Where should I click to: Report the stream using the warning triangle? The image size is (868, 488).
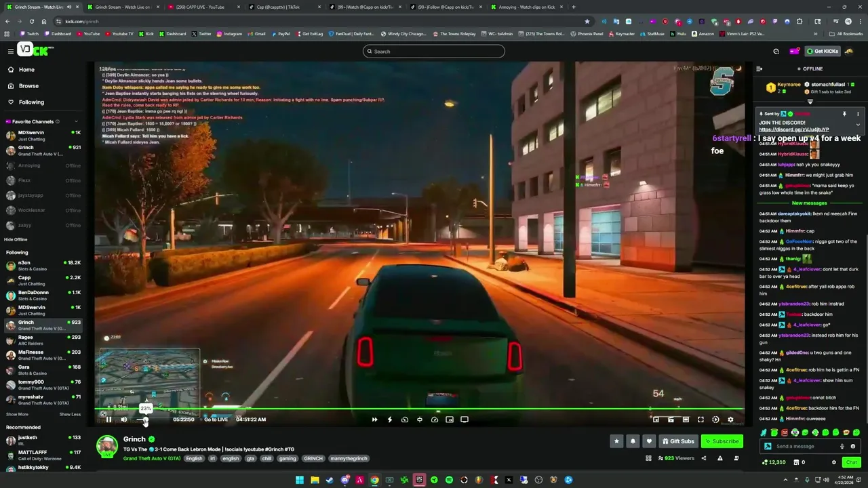(x=719, y=458)
